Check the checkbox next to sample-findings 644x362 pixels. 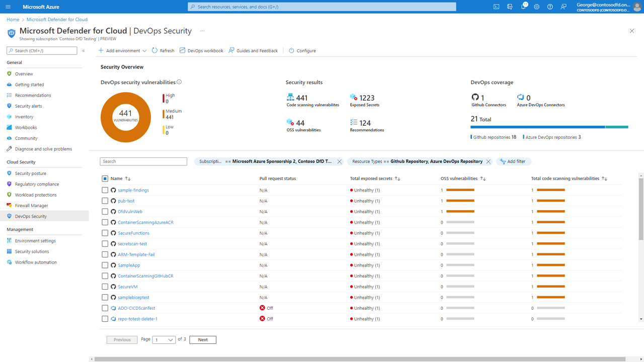(105, 190)
